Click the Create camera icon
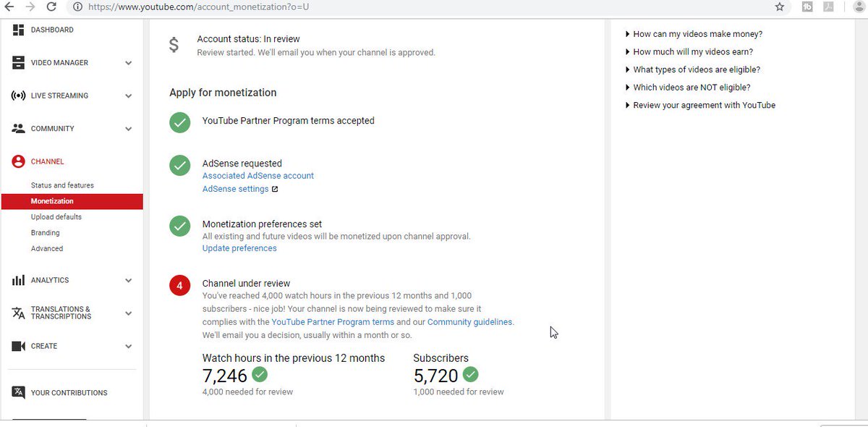Screen dimensions: 868x427 pos(19,346)
